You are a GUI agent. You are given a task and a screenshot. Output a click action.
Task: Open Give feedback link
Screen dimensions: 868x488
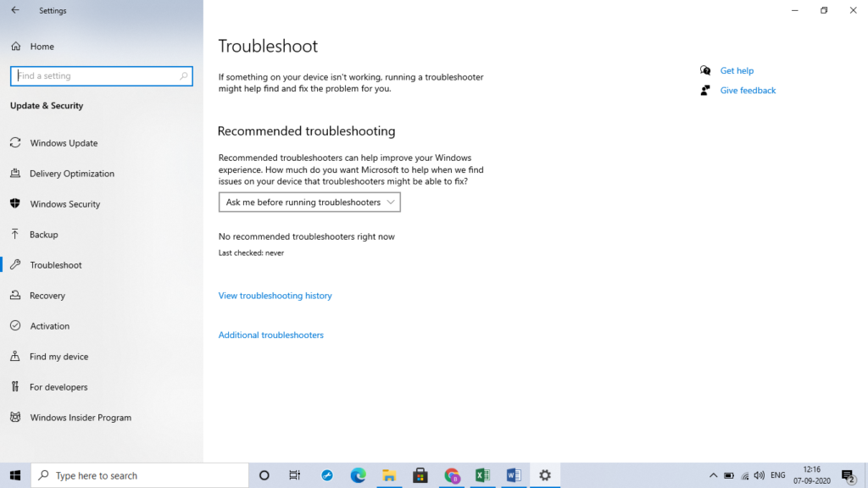point(748,91)
